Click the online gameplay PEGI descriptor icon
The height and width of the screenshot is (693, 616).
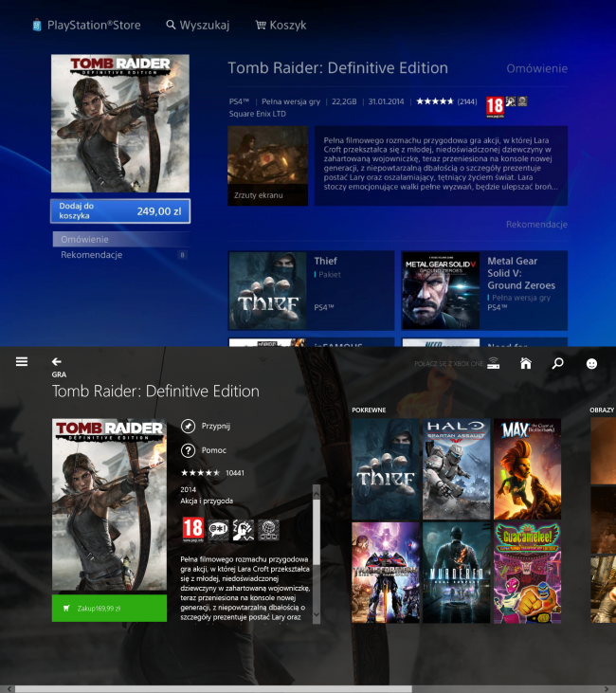coord(268,530)
